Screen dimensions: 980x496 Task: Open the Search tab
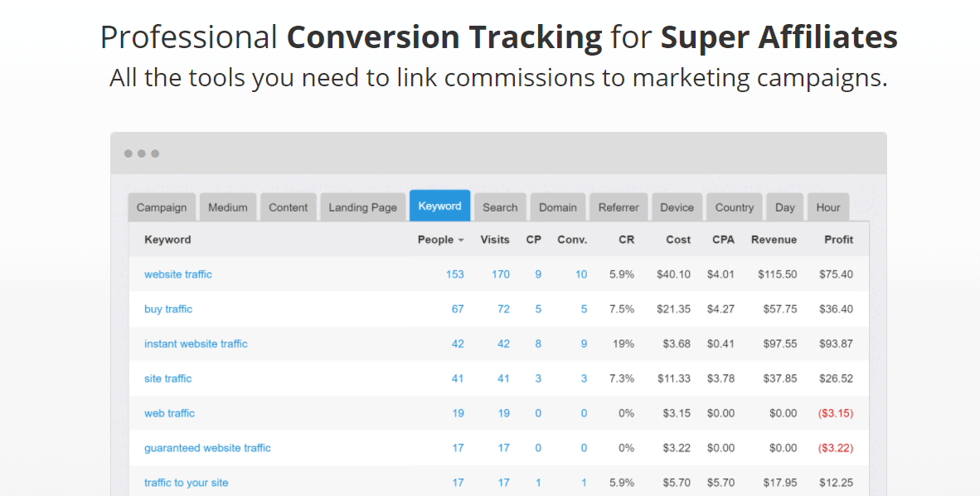(x=500, y=207)
